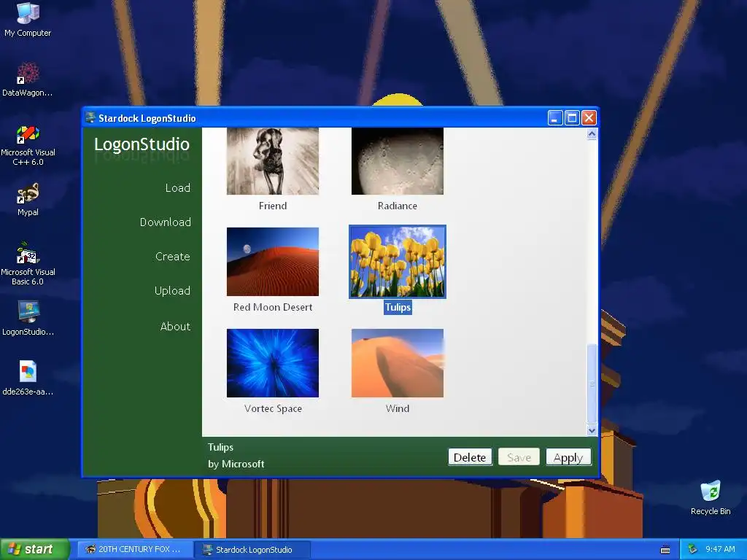Click the Red Moon Desert caption
The image size is (747, 560).
pyautogui.click(x=273, y=307)
